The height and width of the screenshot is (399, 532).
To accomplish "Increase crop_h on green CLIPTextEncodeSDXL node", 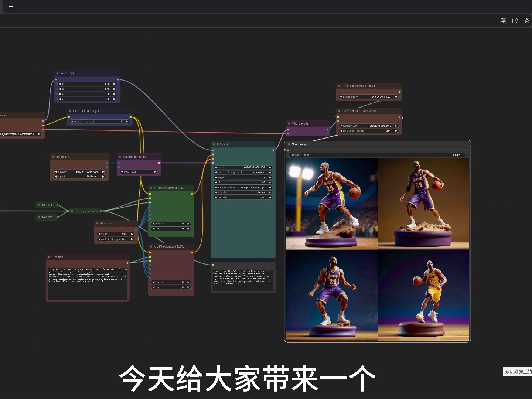I will 188,229.
